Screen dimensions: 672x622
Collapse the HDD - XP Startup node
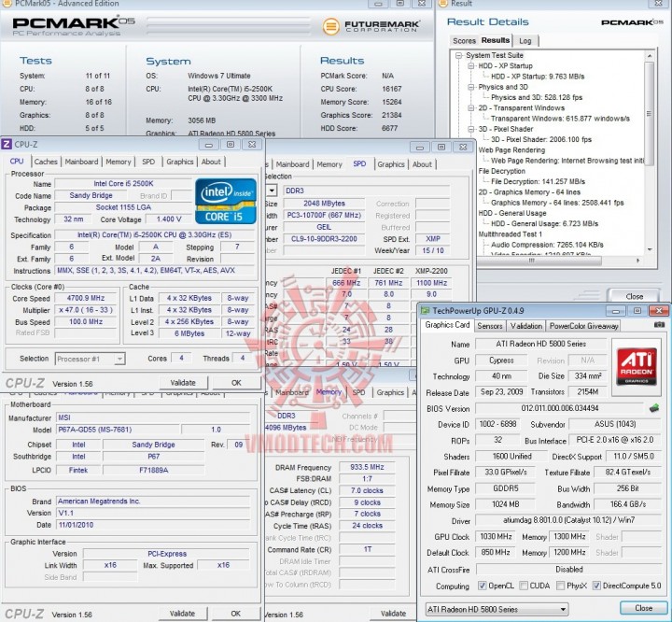point(471,65)
